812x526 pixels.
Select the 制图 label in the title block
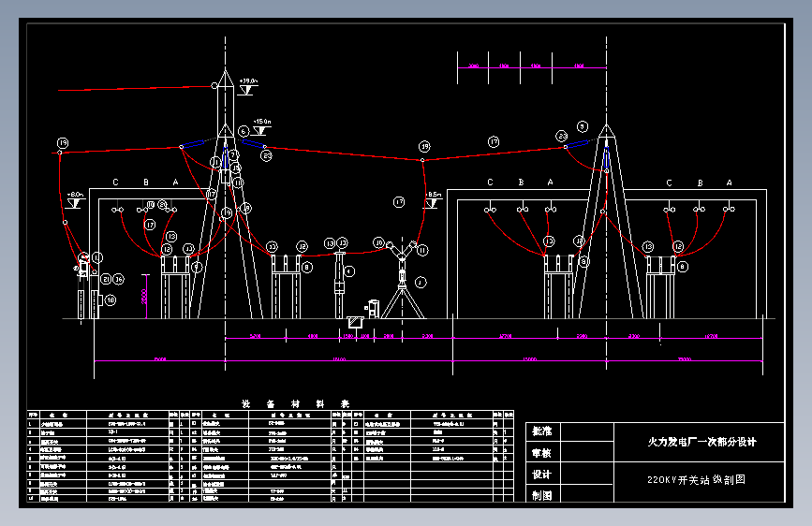point(542,495)
